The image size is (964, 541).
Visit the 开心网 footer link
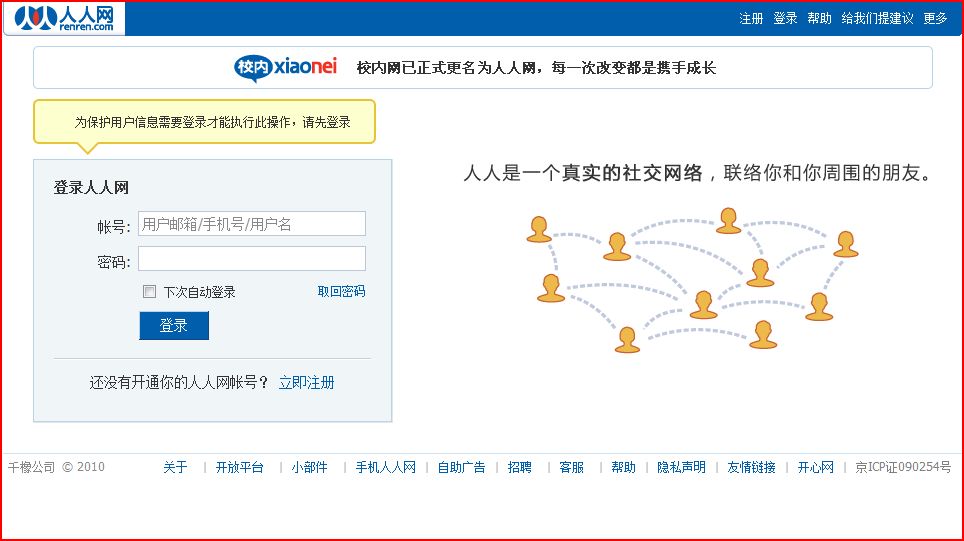point(815,467)
